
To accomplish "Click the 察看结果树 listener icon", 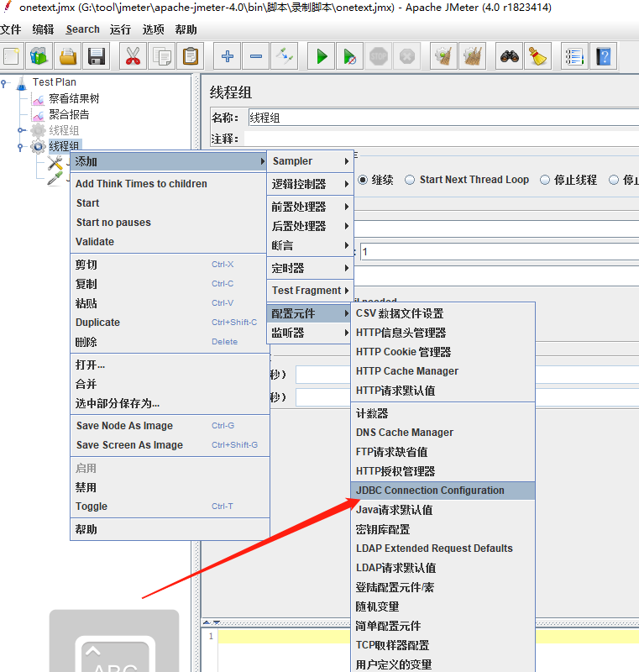I will pos(38,99).
